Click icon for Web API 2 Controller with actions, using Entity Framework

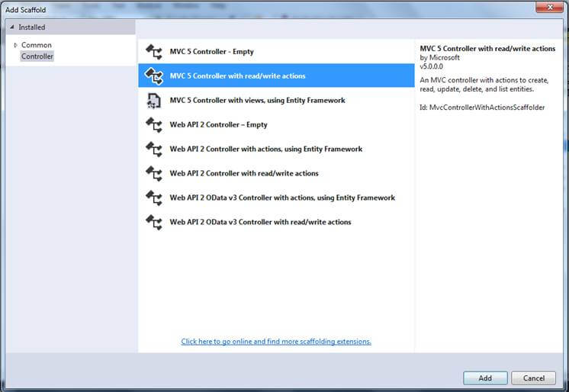tap(154, 149)
